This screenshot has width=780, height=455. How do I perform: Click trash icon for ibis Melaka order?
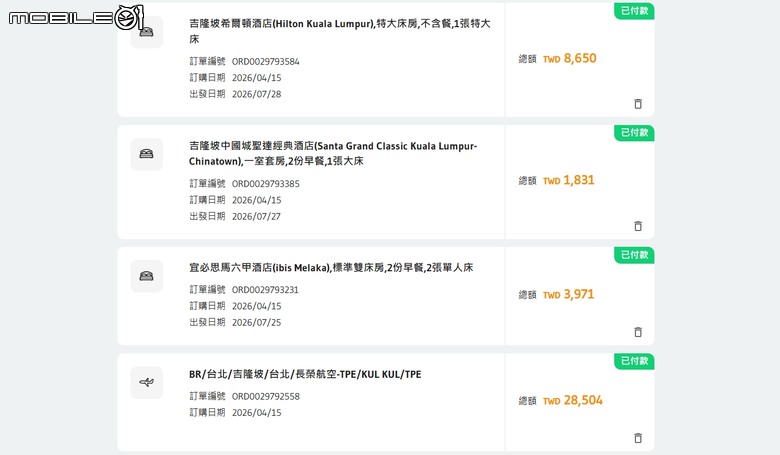click(x=638, y=332)
